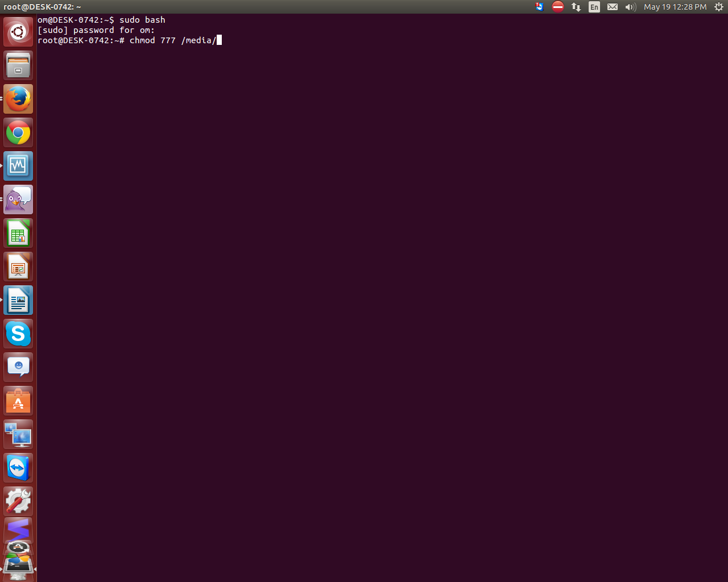Open the mail envelope indicator menu
Viewport: 728px width, 582px height.
point(613,7)
